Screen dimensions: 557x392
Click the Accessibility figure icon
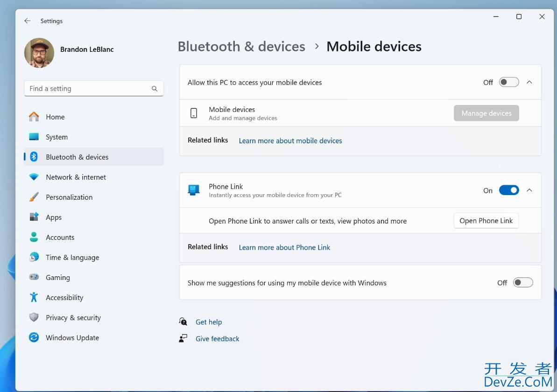click(x=34, y=297)
